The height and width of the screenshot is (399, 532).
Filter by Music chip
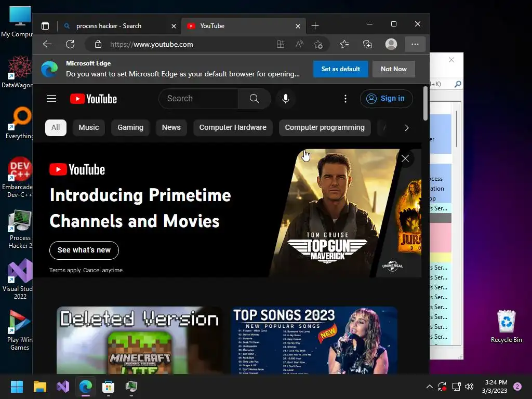88,128
